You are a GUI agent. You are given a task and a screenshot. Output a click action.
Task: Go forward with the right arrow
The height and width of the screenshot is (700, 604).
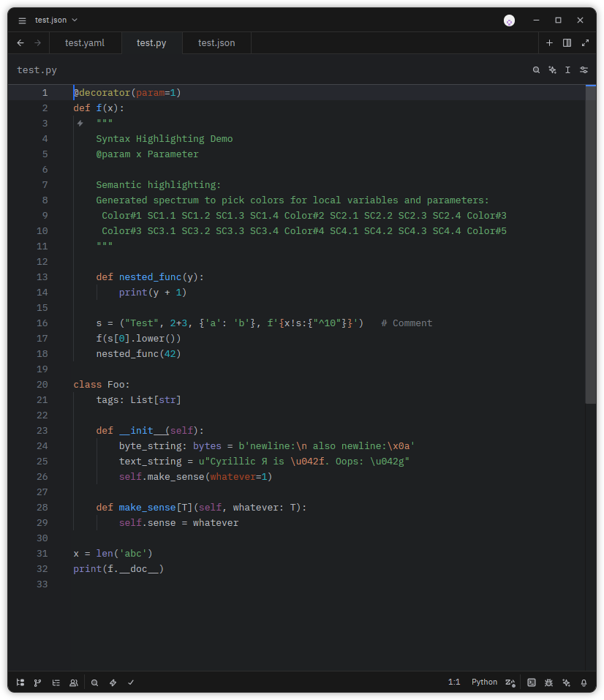pyautogui.click(x=38, y=43)
